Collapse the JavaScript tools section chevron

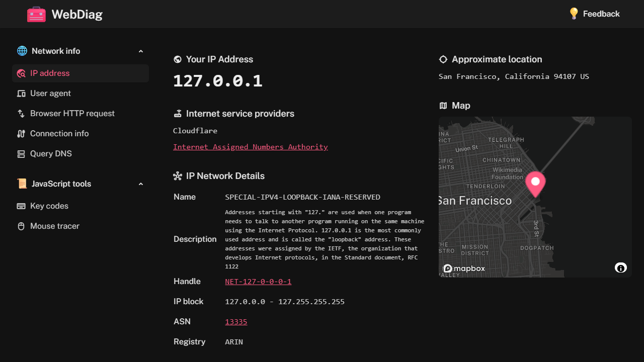tap(141, 184)
